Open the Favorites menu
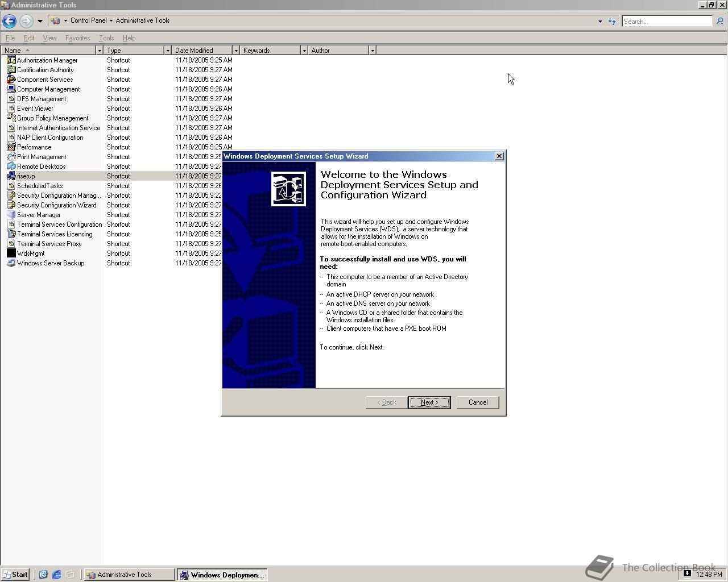Viewport: 728px width, 582px height. click(77, 38)
